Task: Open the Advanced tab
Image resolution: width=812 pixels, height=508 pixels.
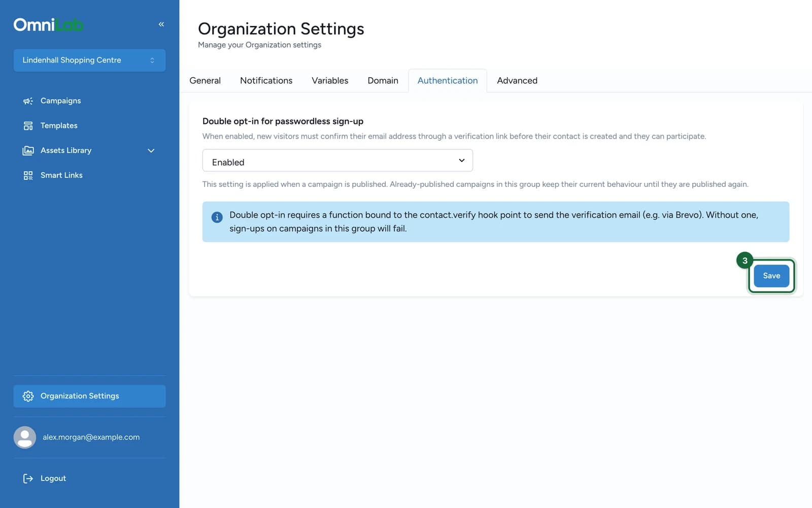Action: click(517, 81)
